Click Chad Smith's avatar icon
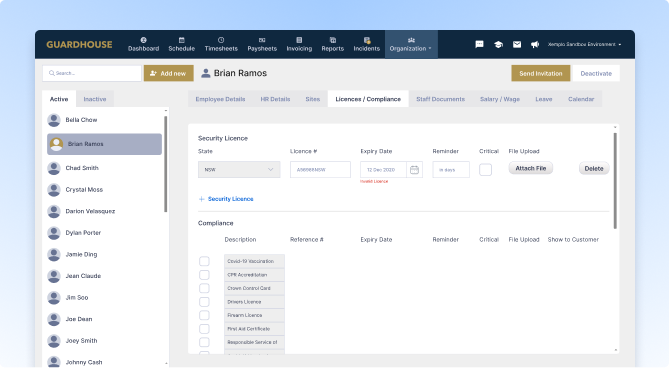The image size is (669, 368). coord(54,168)
